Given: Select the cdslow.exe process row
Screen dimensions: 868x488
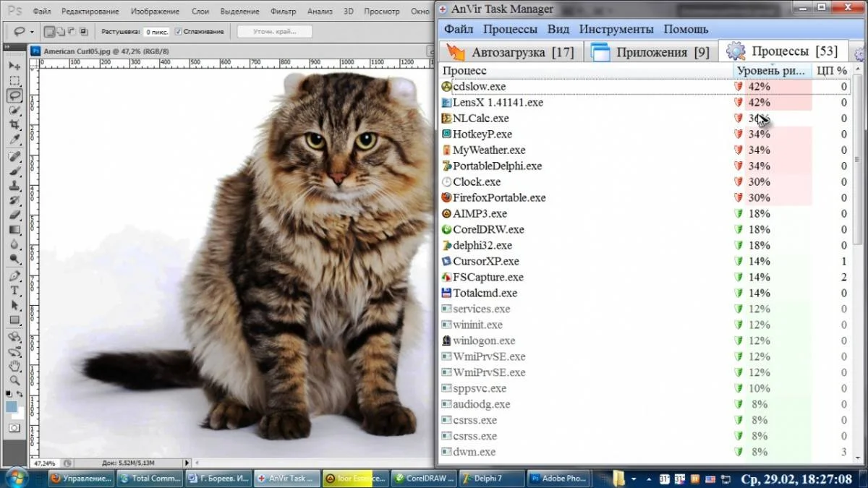Looking at the screenshot, I should (x=644, y=86).
